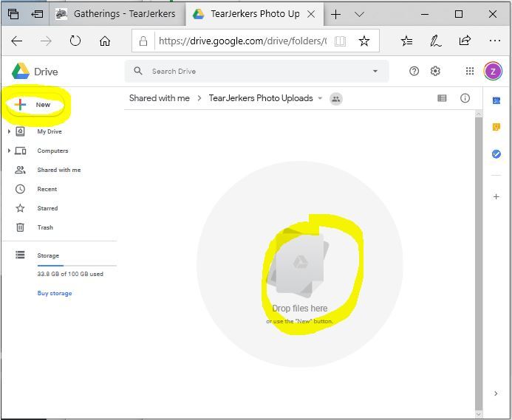Open Google Calendar side panel

coord(496,100)
